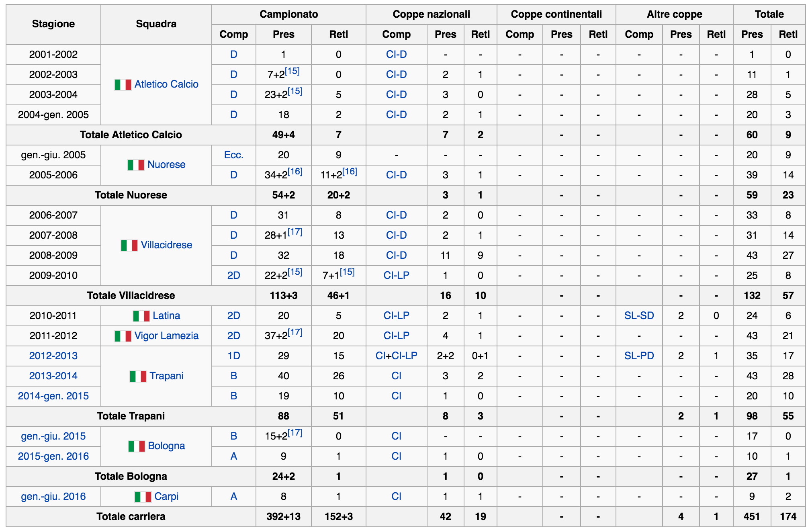Select the 2008-2009 season cell
The image size is (810, 532).
[x=53, y=256]
